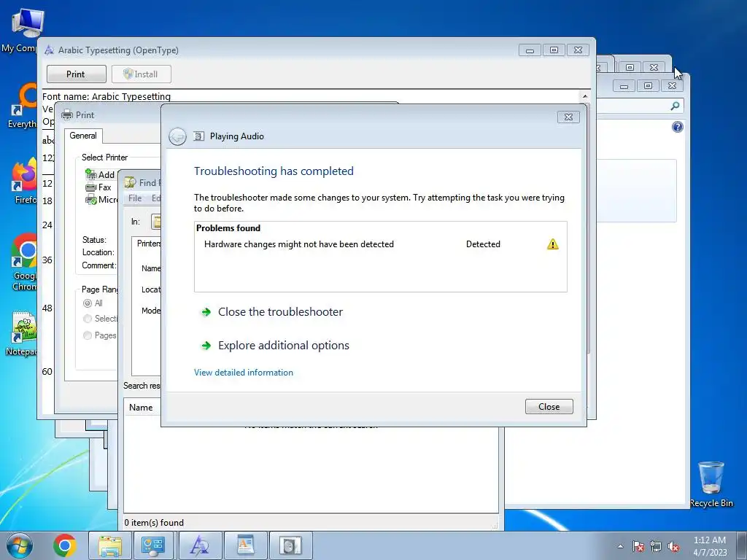
Task: Open Firefox desktop shortcut
Action: [x=24, y=182]
